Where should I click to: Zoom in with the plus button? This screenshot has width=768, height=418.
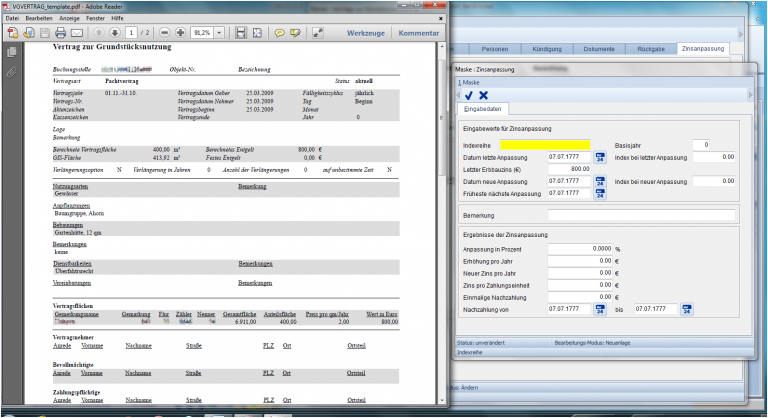click(181, 33)
